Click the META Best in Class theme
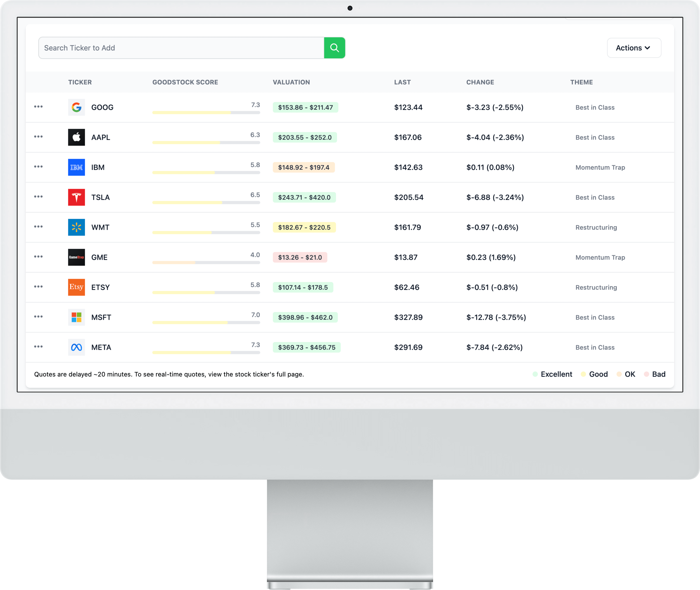The height and width of the screenshot is (590, 700). pyautogui.click(x=595, y=347)
